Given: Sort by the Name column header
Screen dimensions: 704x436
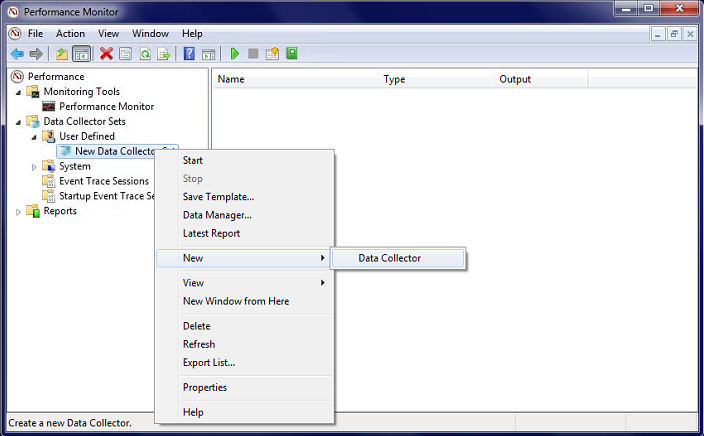Looking at the screenshot, I should [x=295, y=79].
